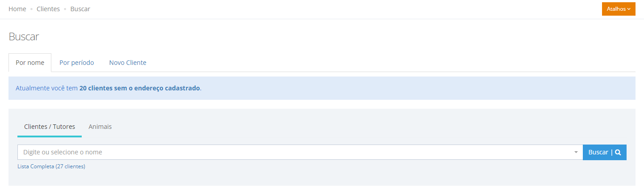Select the Animais sub-tab
Viewport: 644px width, 196px height.
tap(100, 127)
